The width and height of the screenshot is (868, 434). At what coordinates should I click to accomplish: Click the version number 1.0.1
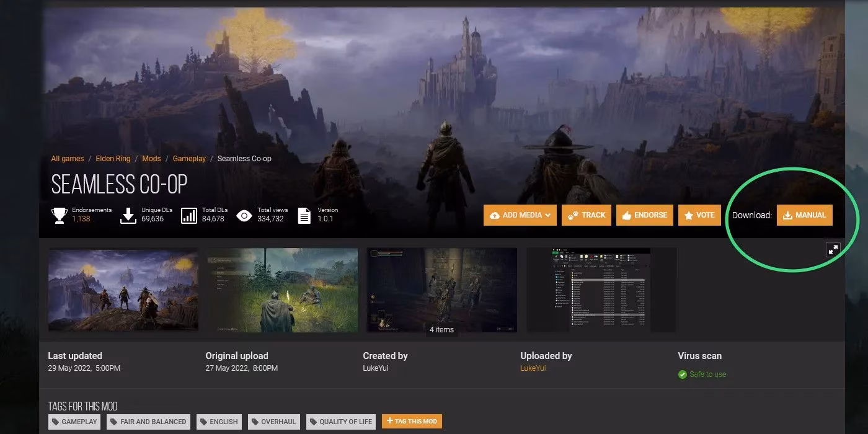click(x=325, y=219)
